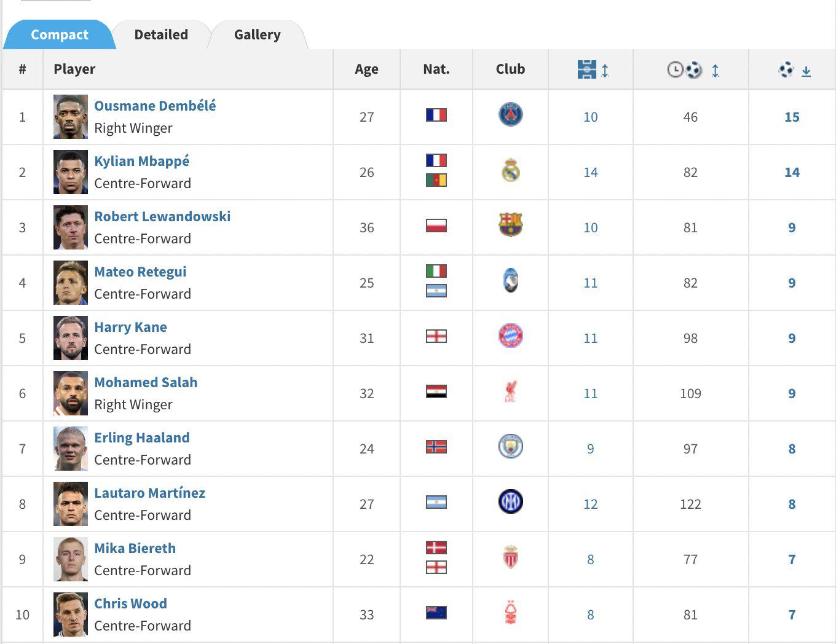Open Ousmane Dembélé's player profile
The width and height of the screenshot is (836, 644).
point(155,106)
